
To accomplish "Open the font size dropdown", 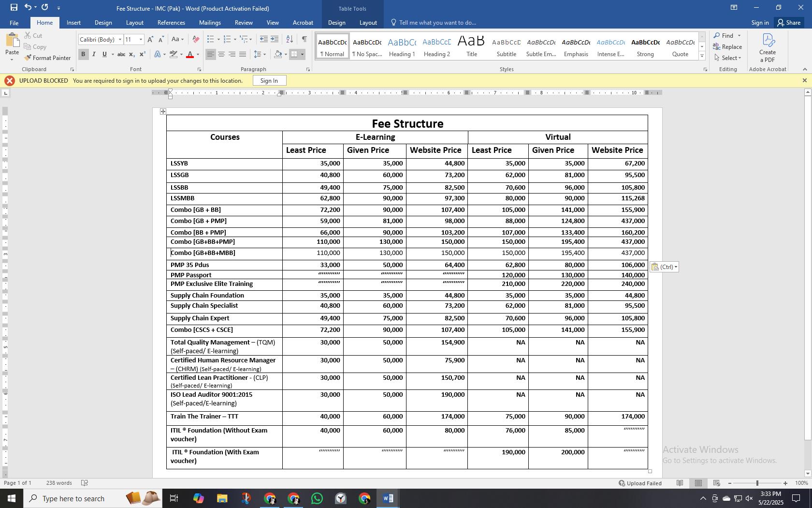I will point(141,39).
